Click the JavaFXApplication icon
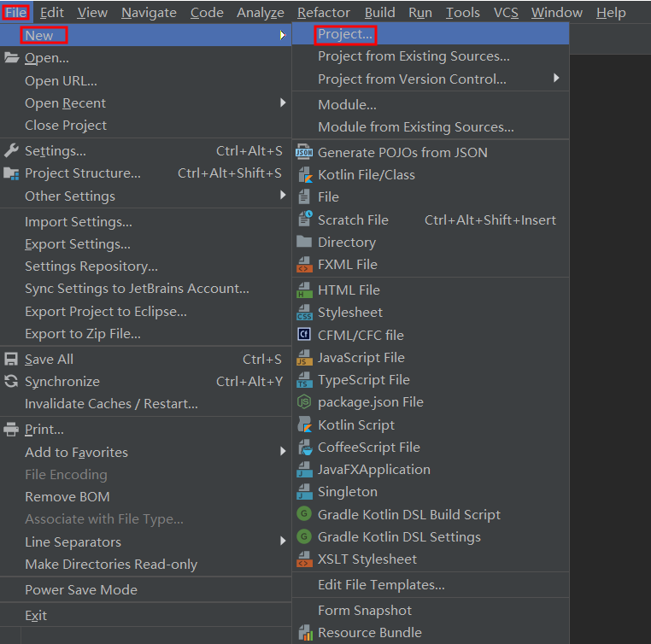 305,469
